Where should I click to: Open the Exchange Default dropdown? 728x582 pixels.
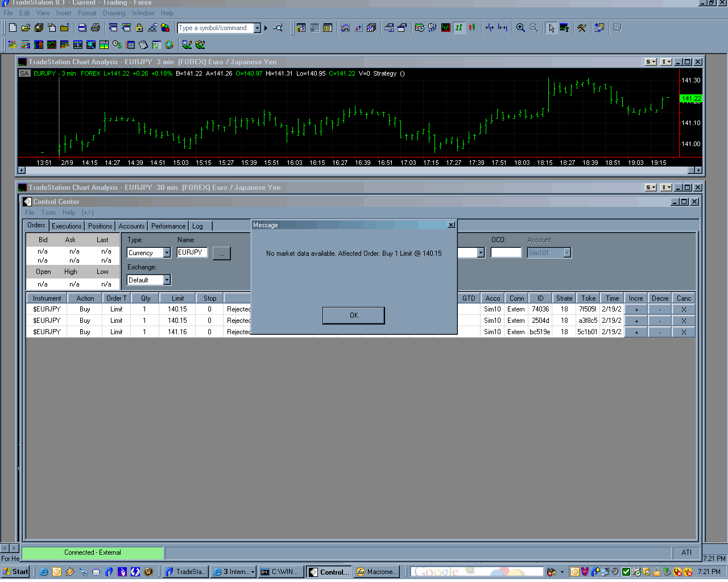click(x=167, y=280)
